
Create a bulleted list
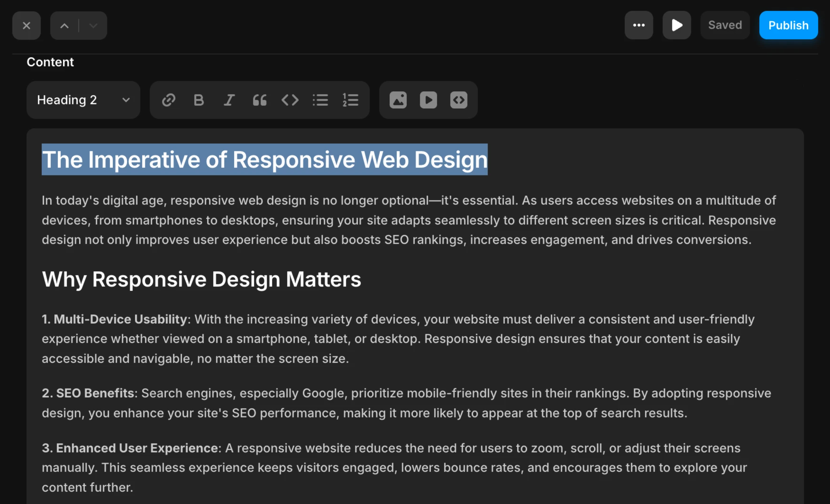tap(320, 100)
